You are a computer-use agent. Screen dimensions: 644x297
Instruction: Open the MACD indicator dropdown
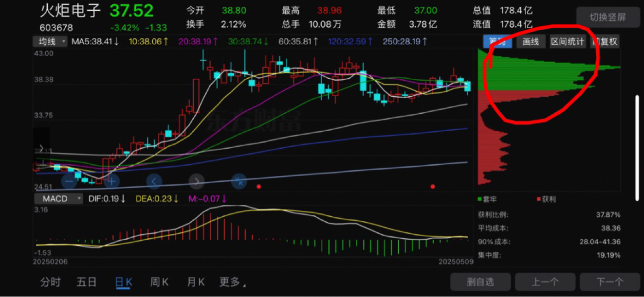click(x=59, y=198)
